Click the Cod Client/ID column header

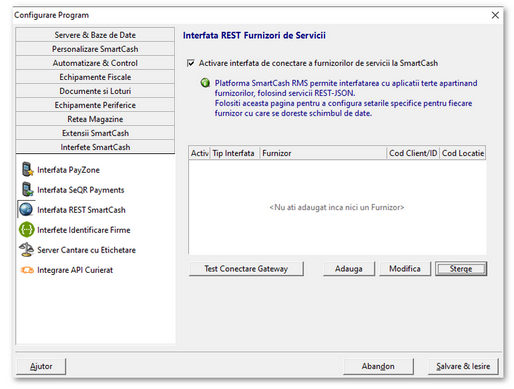[x=413, y=153]
